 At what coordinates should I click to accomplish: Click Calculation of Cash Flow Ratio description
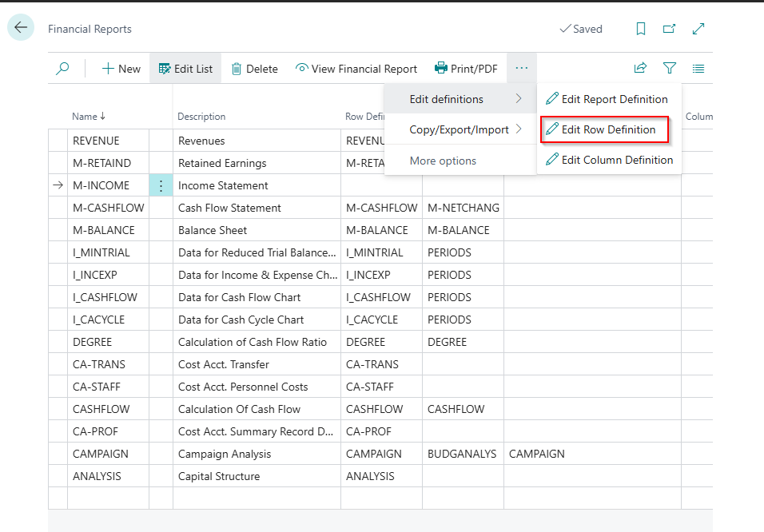257,343
